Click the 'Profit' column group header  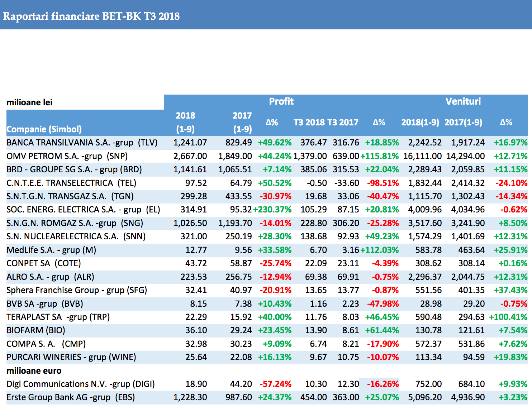[x=281, y=101]
